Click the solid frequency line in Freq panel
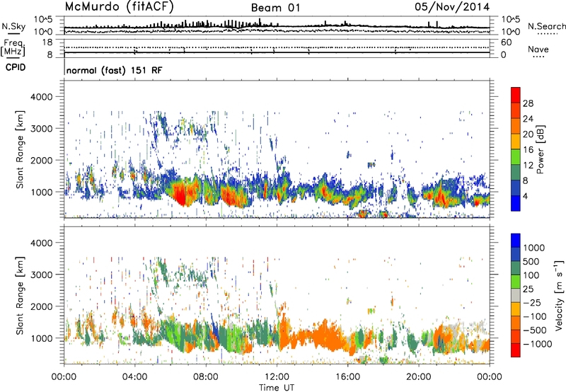The image size is (566, 392). coord(277,52)
